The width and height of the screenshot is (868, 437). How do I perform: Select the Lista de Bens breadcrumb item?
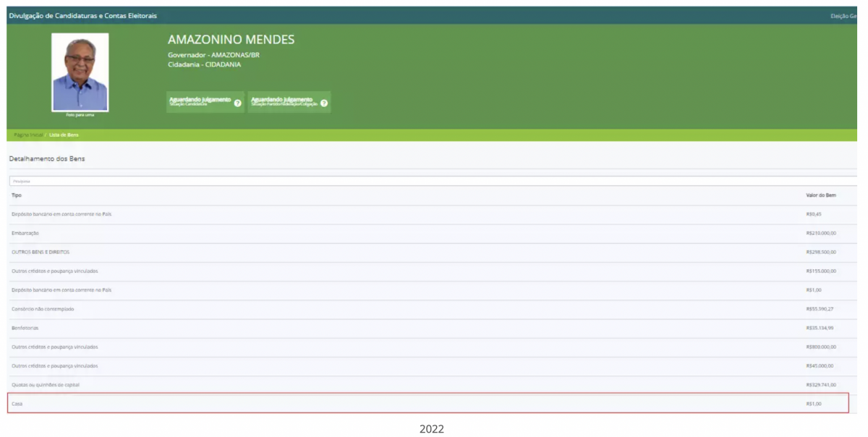64,135
